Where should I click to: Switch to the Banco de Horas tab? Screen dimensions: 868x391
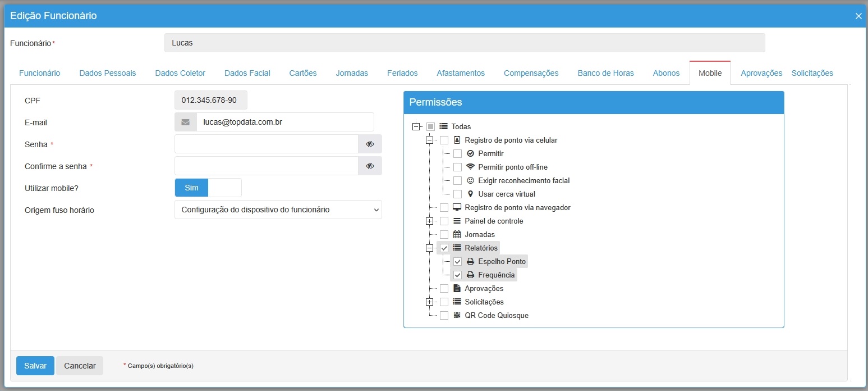point(605,73)
